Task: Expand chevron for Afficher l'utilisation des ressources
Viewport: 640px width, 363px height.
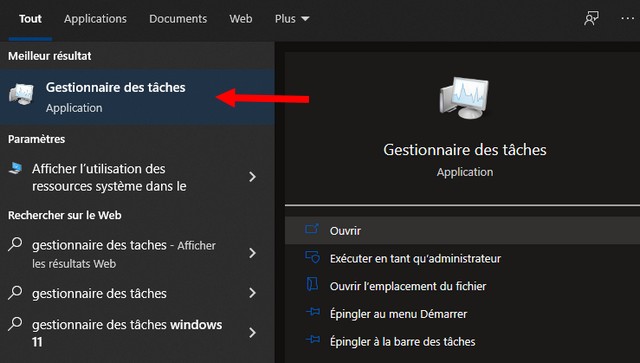Action: coord(253,177)
